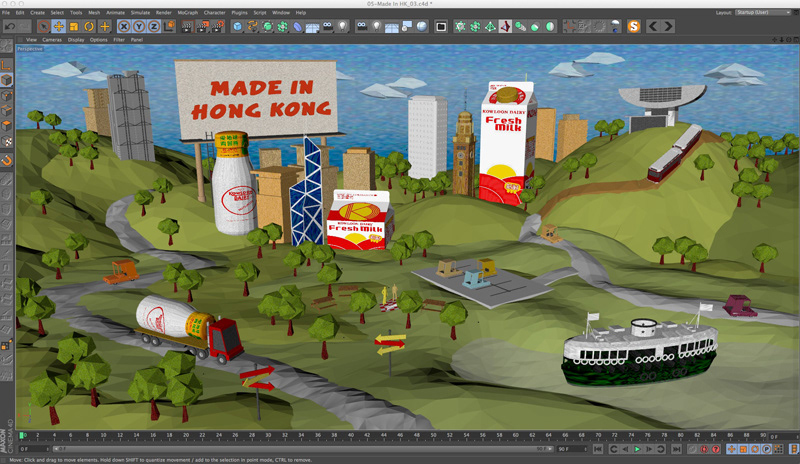
Task: Open the Create menu
Action: pos(37,12)
